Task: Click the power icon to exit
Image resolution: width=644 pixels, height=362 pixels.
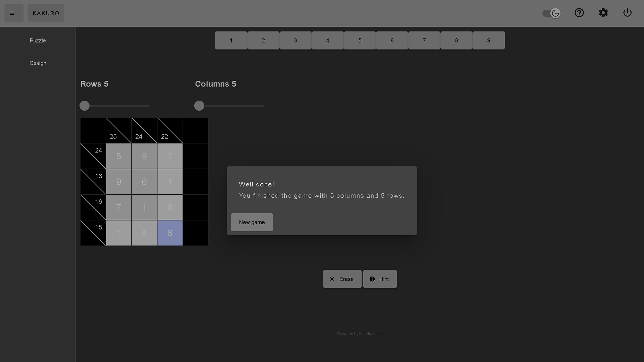Action: (628, 13)
